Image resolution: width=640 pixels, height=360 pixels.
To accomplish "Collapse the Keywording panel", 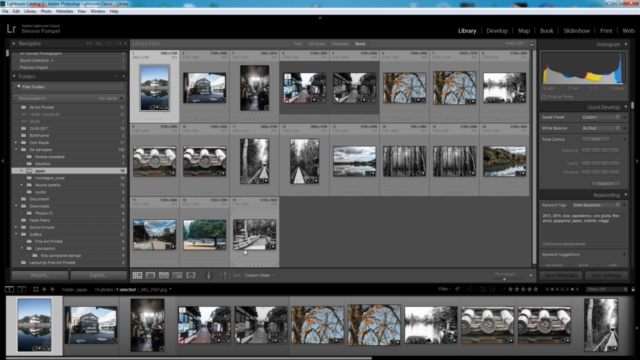I will (626, 195).
